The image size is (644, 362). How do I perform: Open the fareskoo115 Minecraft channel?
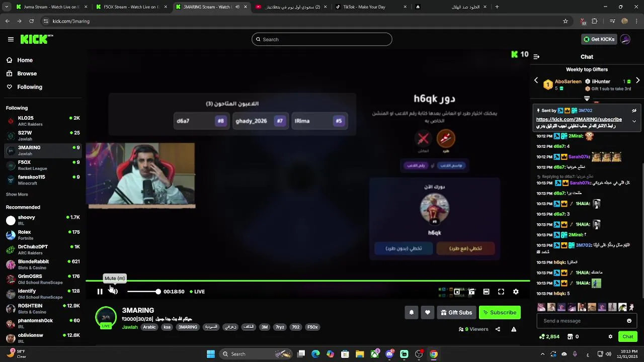coord(43,180)
